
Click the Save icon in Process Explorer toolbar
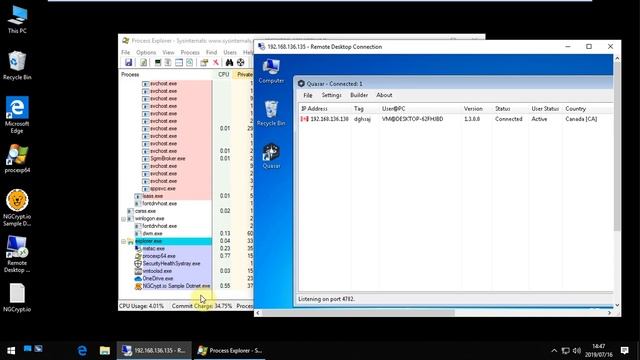(129, 62)
